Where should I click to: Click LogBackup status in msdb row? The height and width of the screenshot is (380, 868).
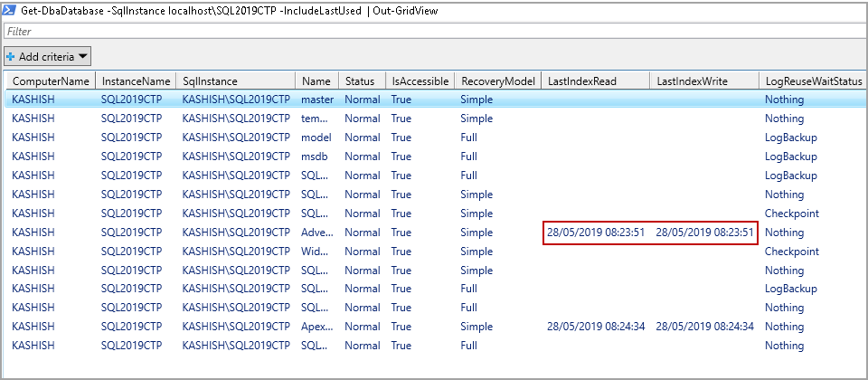tap(790, 157)
